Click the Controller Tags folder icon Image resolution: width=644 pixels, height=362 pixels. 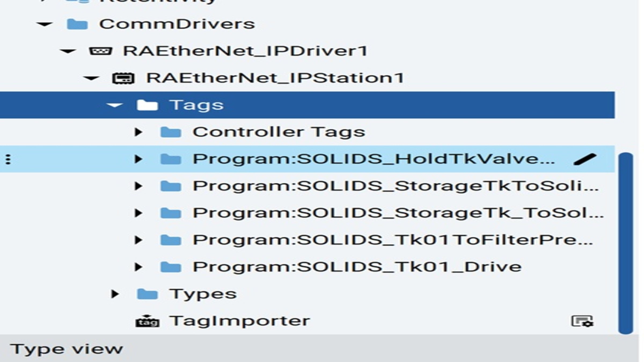click(x=171, y=132)
